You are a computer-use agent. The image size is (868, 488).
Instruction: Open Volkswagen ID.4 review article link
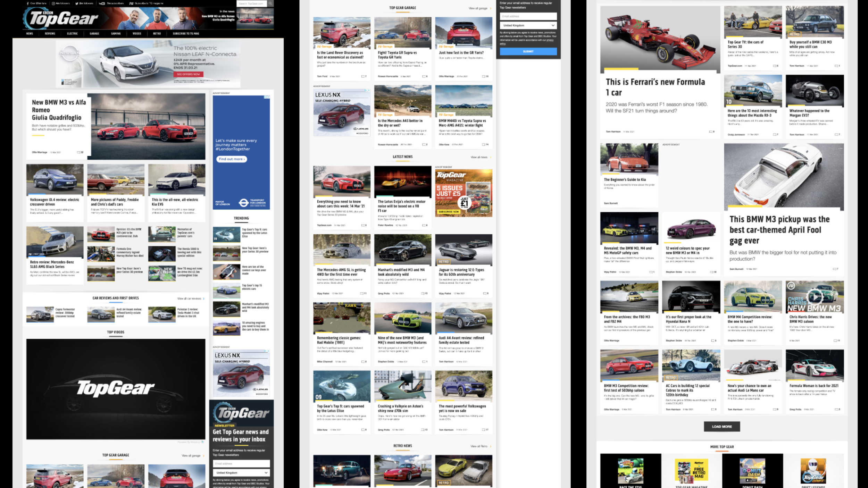(x=55, y=202)
